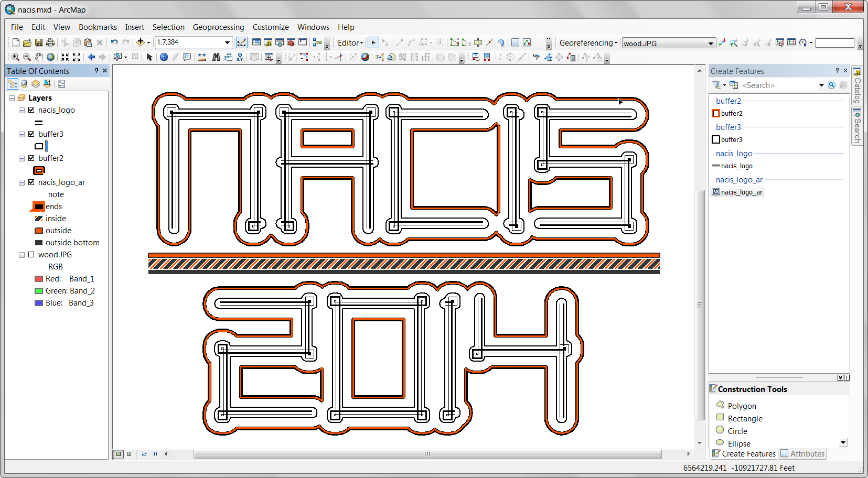Choose the Circle construction tool

[732, 431]
